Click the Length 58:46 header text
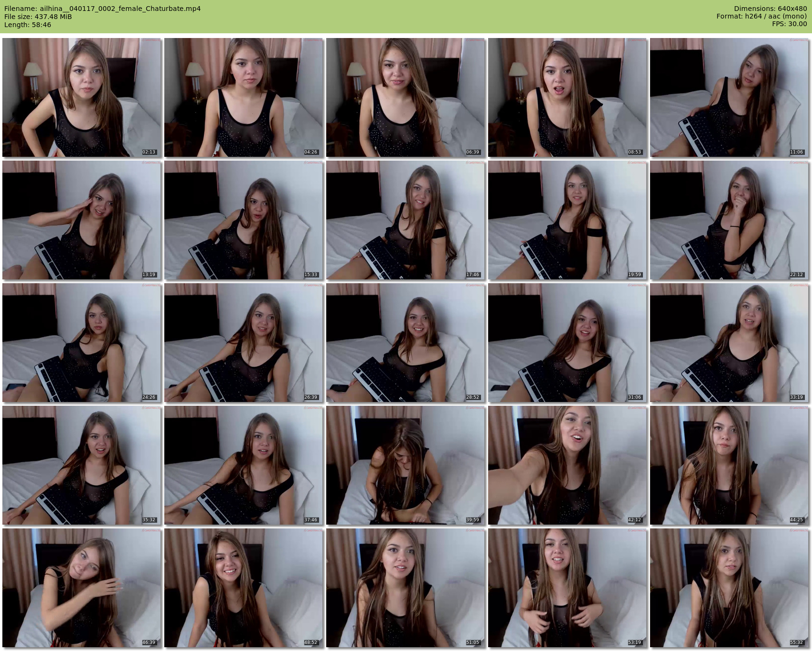This screenshot has width=812, height=651. click(x=28, y=25)
